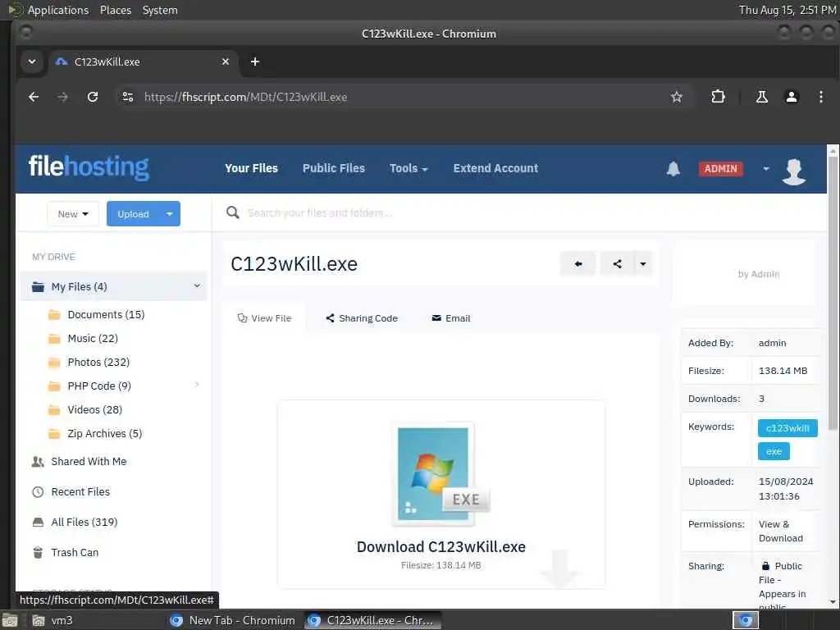Open a new browser tab

click(255, 62)
